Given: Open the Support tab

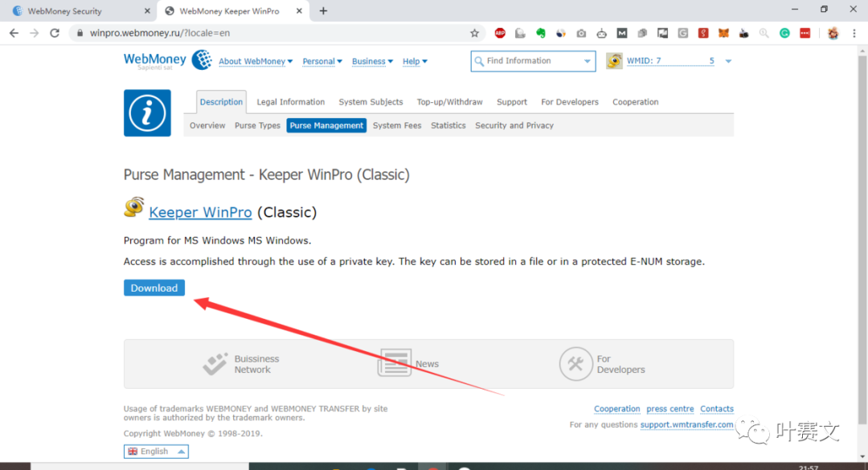Looking at the screenshot, I should point(512,102).
